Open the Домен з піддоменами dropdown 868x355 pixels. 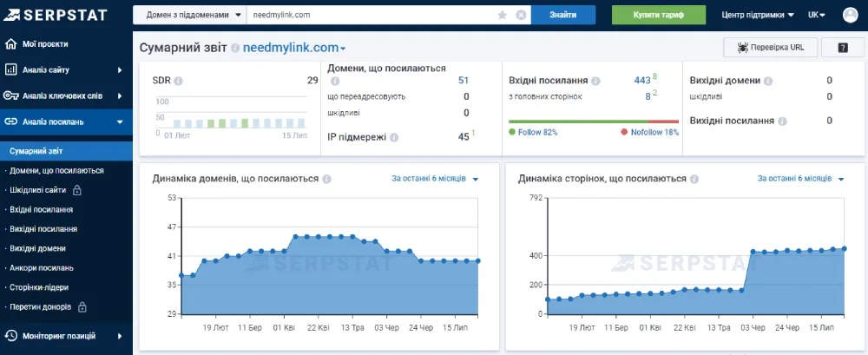pyautogui.click(x=189, y=15)
